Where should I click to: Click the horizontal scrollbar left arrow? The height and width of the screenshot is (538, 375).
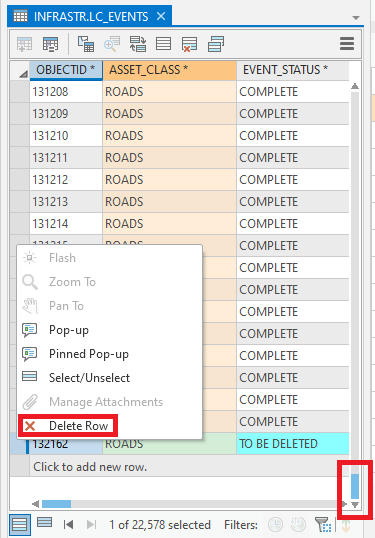[35, 504]
